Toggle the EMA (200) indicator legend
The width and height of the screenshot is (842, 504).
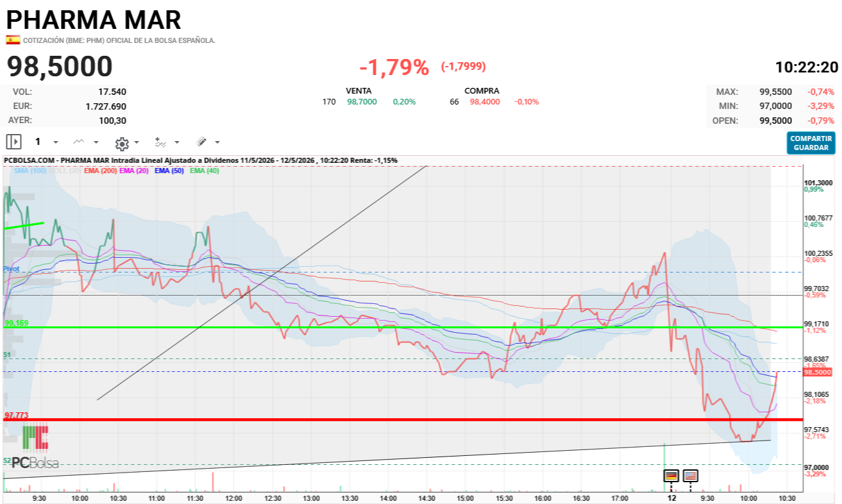tap(100, 171)
